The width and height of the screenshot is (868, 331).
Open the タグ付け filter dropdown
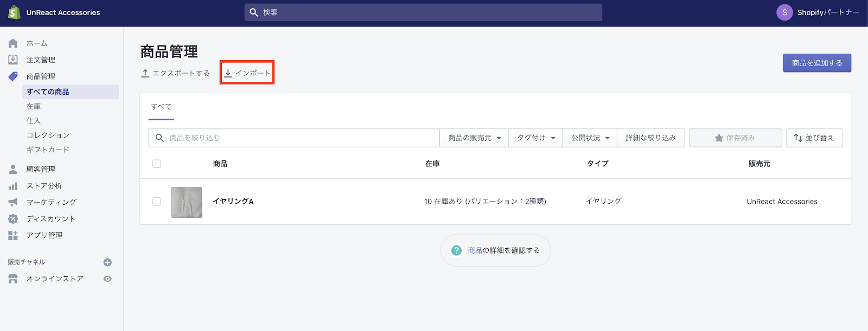pyautogui.click(x=535, y=138)
